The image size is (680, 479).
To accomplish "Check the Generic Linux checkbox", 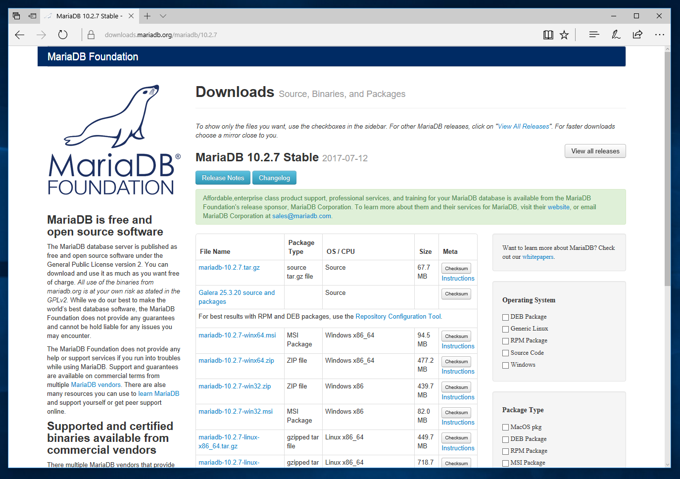I will (x=505, y=329).
